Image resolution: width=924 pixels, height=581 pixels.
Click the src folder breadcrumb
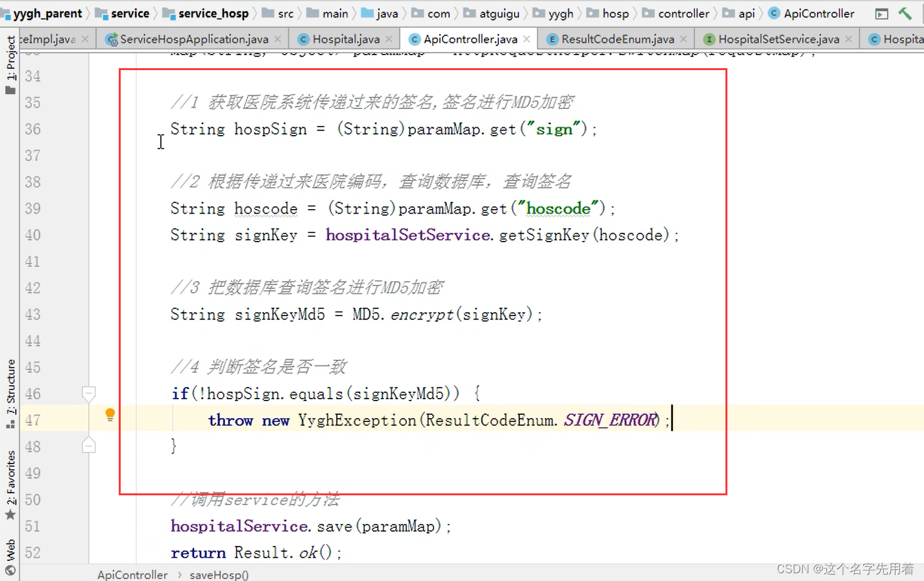tap(278, 14)
